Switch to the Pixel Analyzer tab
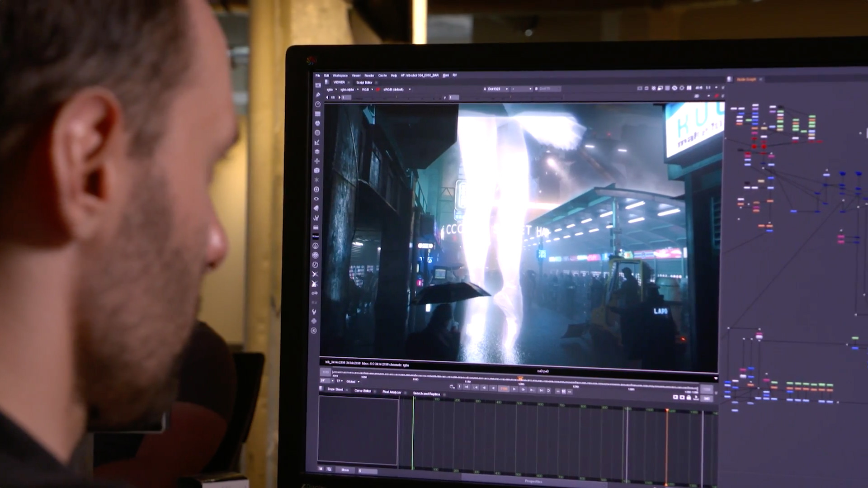This screenshot has width=868, height=488. click(x=392, y=392)
